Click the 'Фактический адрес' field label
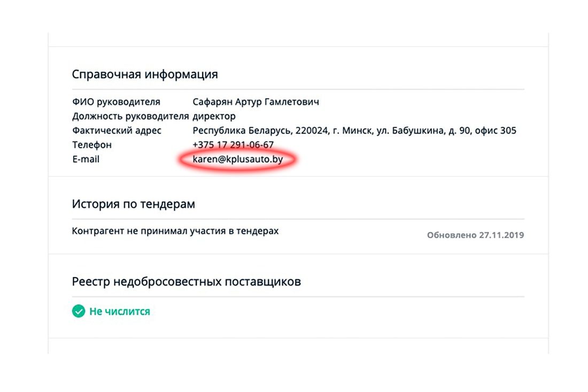The width and height of the screenshot is (588, 392). click(x=117, y=130)
